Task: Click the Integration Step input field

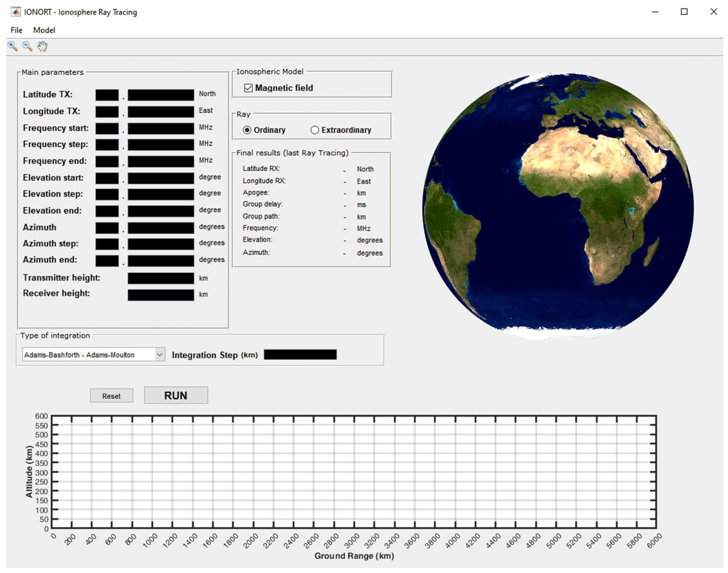Action: (x=300, y=355)
